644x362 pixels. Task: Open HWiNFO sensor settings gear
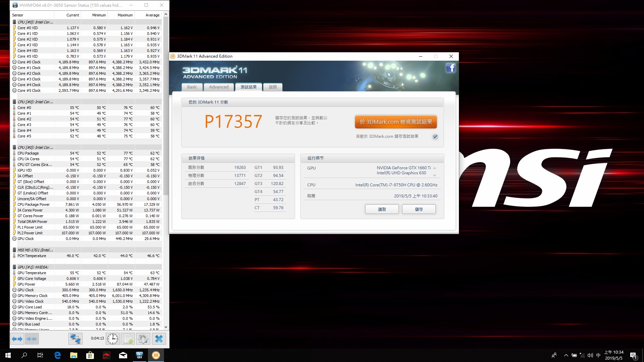click(143, 339)
